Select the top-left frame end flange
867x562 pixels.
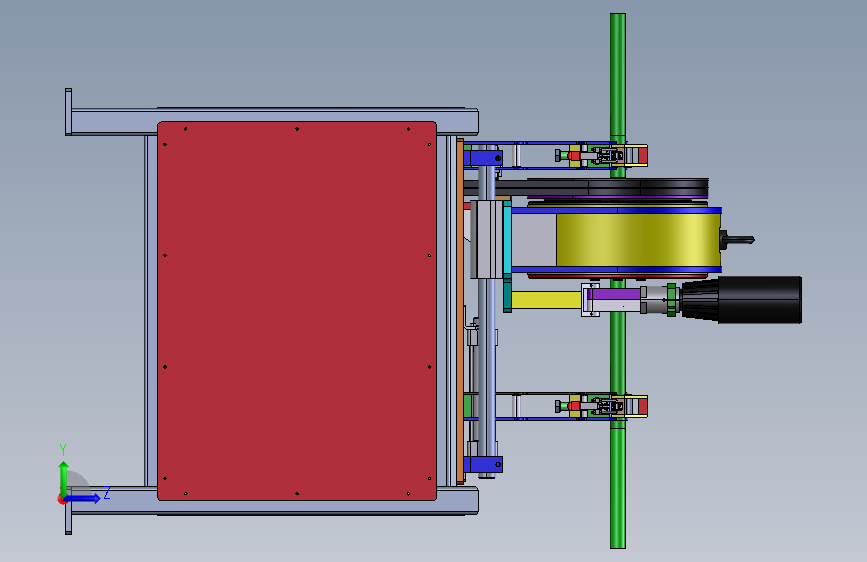pos(69,112)
